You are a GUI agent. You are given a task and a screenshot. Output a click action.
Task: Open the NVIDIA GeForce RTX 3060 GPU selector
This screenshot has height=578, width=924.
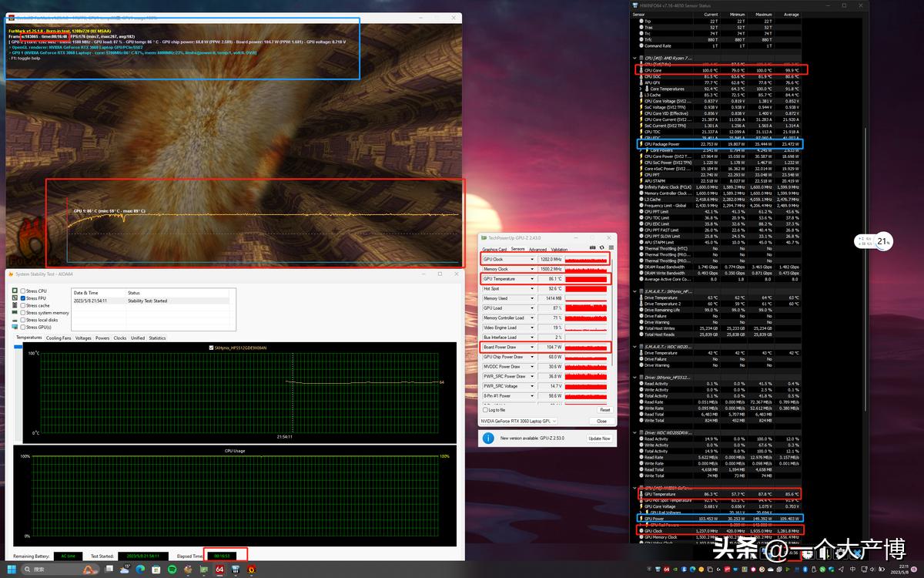[517, 422]
